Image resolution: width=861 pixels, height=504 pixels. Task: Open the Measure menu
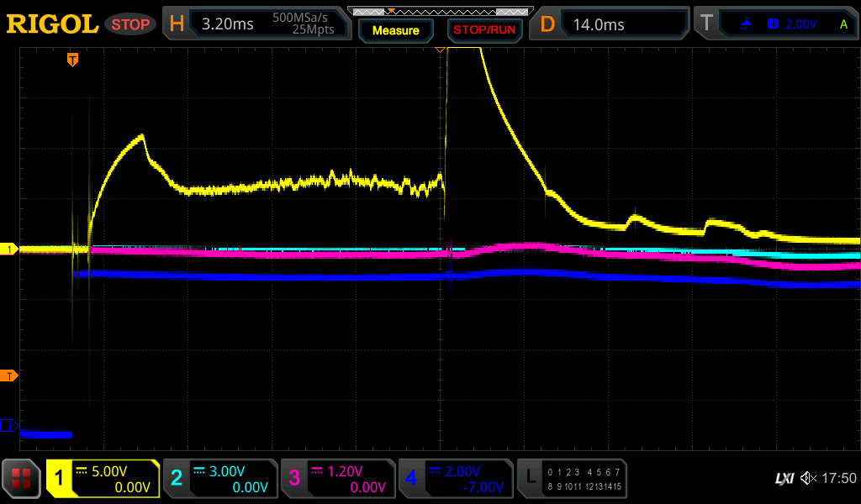395,30
